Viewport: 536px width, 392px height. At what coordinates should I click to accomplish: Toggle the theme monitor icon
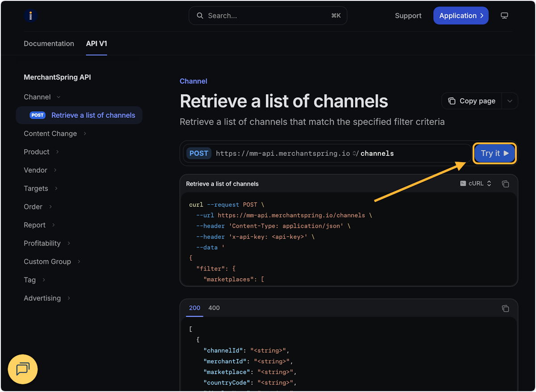504,16
